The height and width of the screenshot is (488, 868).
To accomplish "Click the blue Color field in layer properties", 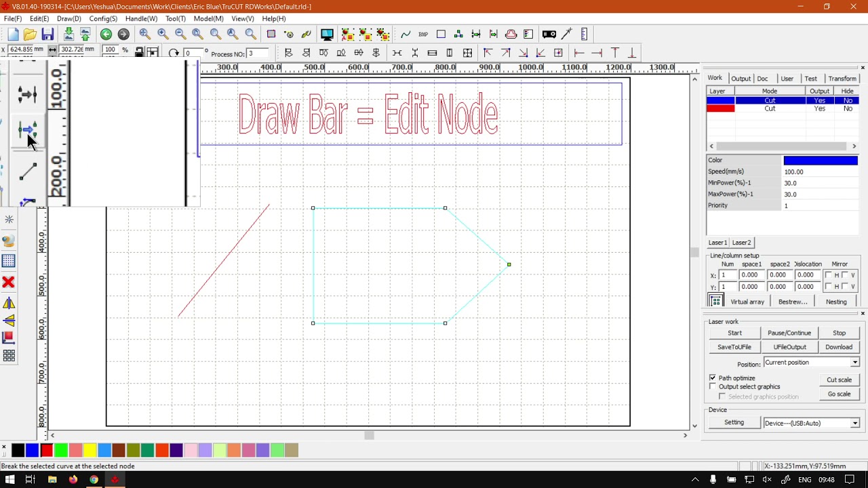I will coord(821,161).
